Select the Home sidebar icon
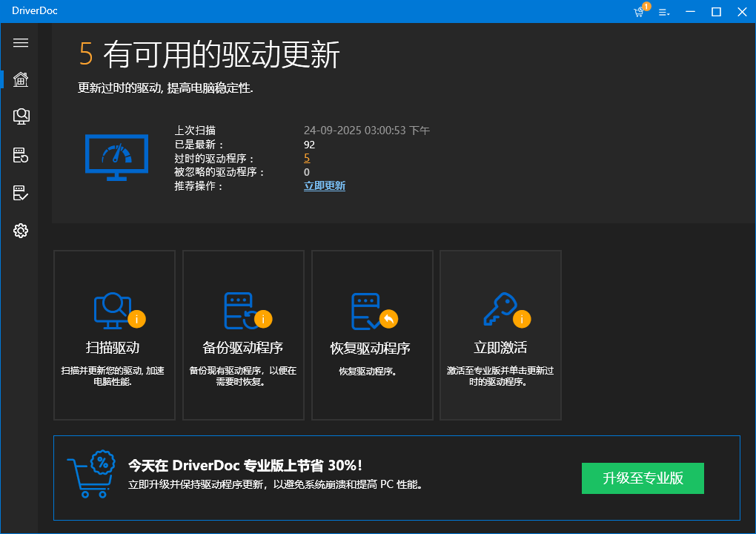Image resolution: width=756 pixels, height=534 pixels. pos(21,79)
